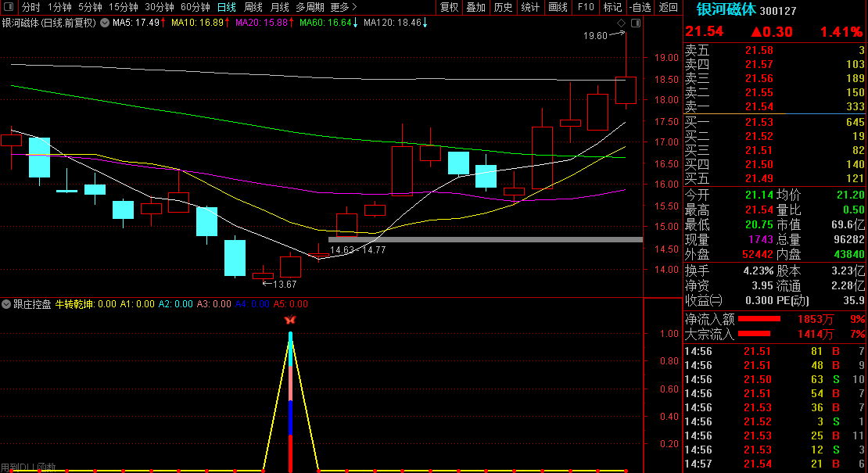Select the 60分钟 period tab
The image size is (868, 473).
(x=195, y=7)
